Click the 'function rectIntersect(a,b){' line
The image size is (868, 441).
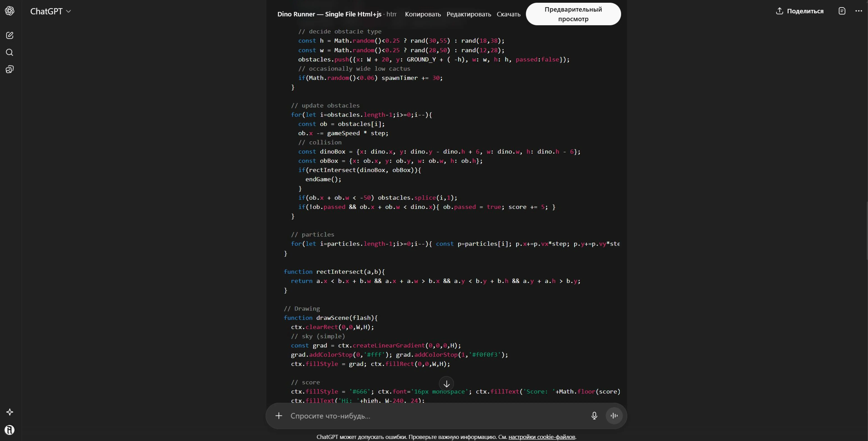coord(334,272)
